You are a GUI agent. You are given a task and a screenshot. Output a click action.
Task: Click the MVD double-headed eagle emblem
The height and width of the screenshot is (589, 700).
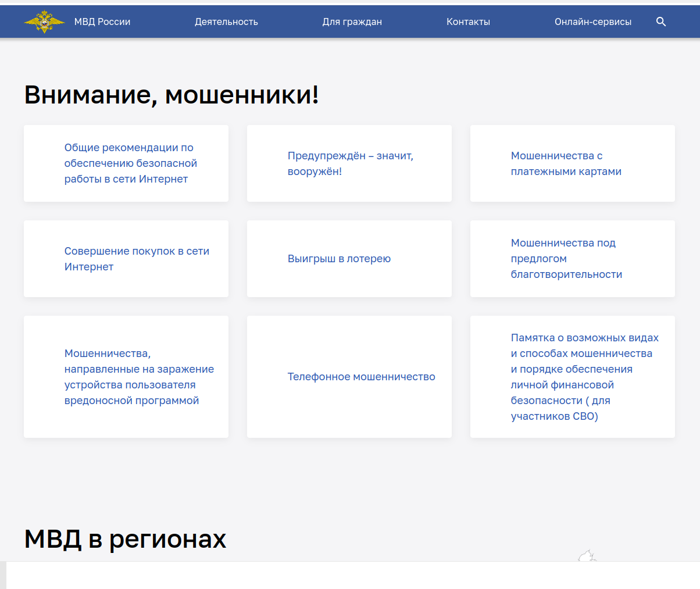click(44, 22)
